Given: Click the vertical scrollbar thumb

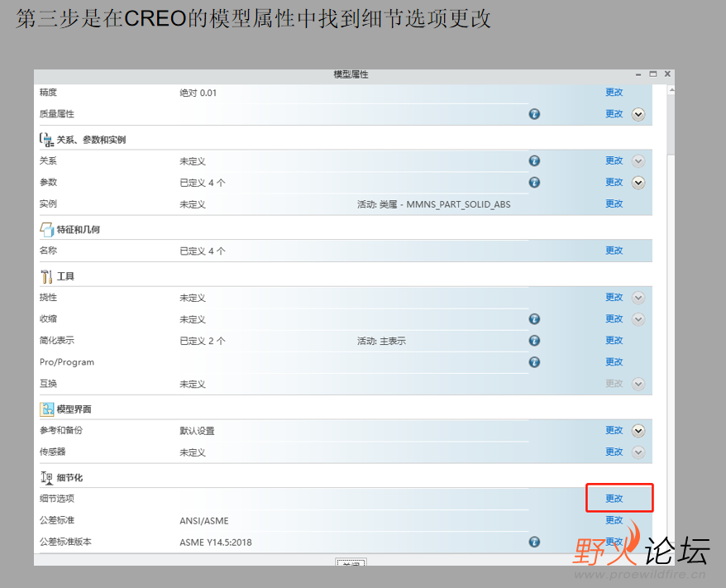Looking at the screenshot, I should point(671,125).
